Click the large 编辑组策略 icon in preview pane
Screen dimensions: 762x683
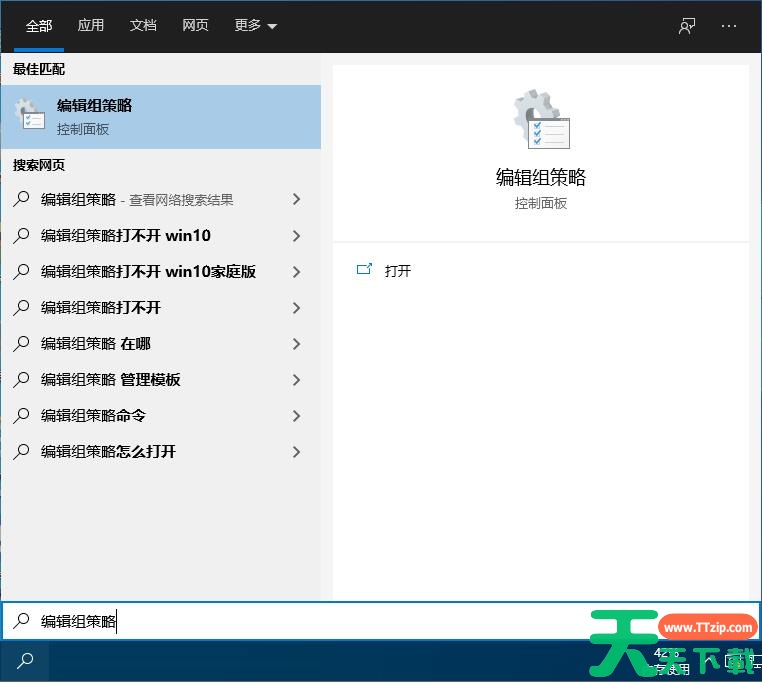541,120
